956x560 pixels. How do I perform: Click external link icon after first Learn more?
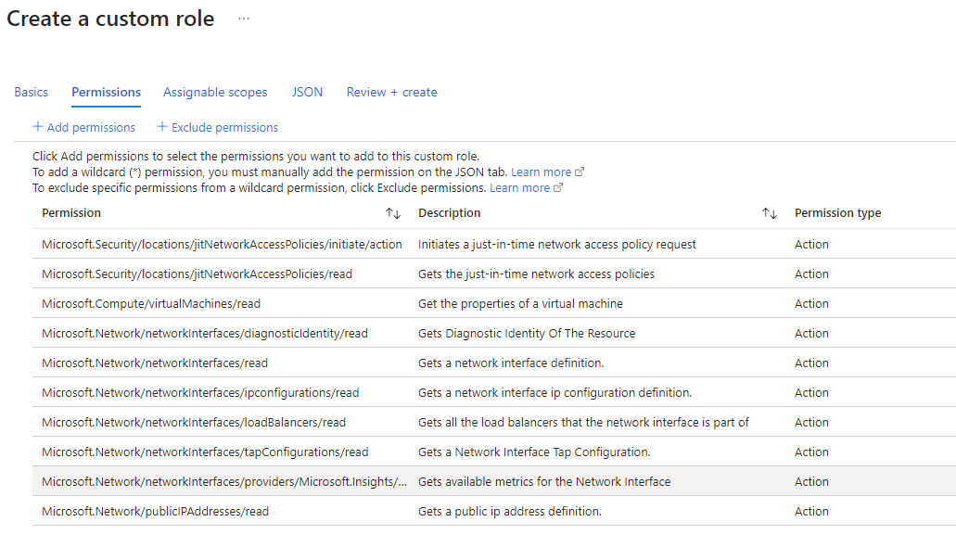click(x=580, y=172)
